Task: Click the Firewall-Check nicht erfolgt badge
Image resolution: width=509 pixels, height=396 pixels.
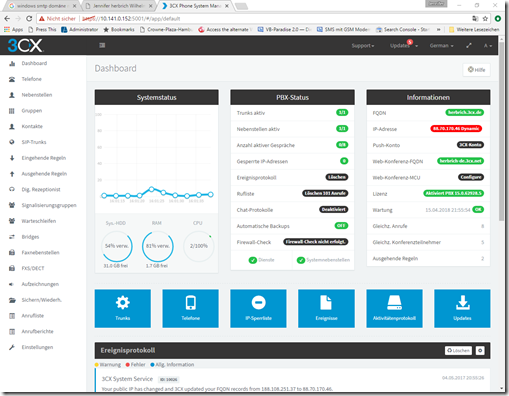Action: click(316, 242)
